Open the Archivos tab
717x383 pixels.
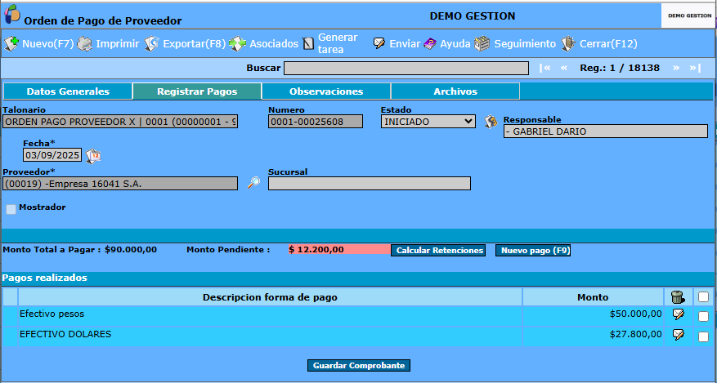coord(455,91)
